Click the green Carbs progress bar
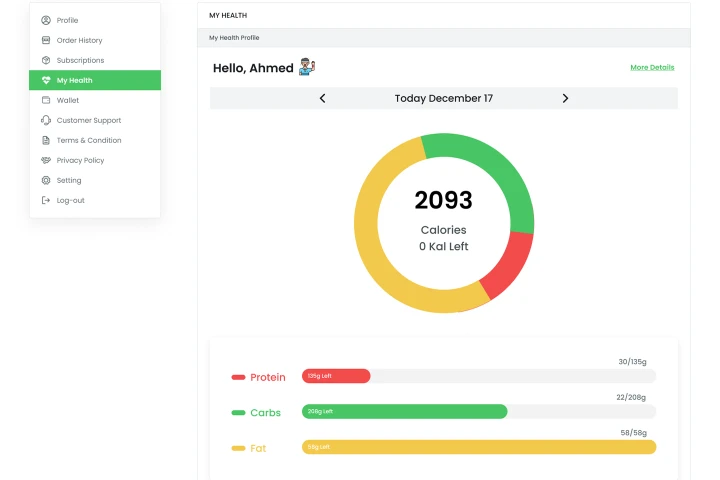This screenshot has height=480, width=720. (404, 411)
